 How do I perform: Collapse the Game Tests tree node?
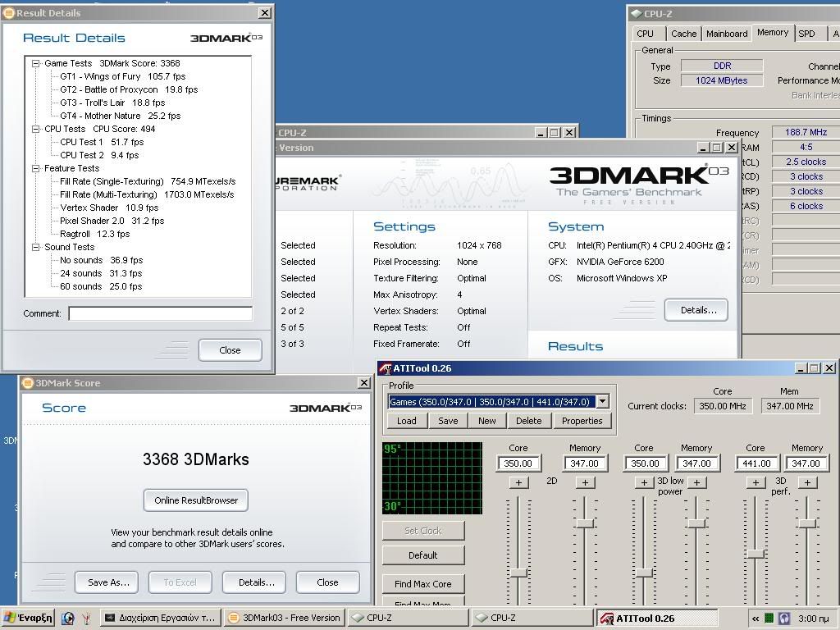[x=36, y=63]
